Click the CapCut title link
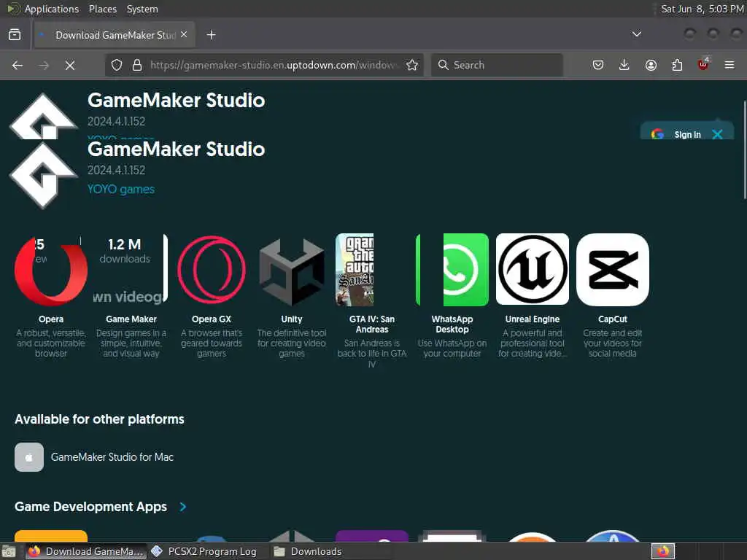 (613, 319)
